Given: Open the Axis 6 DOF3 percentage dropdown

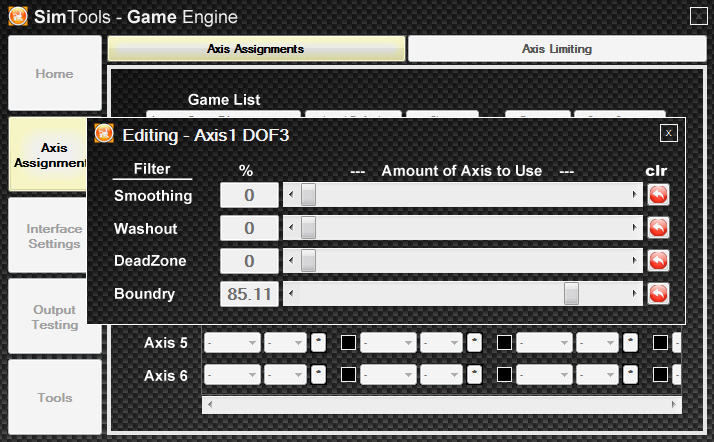Looking at the screenshot, I should tap(597, 375).
